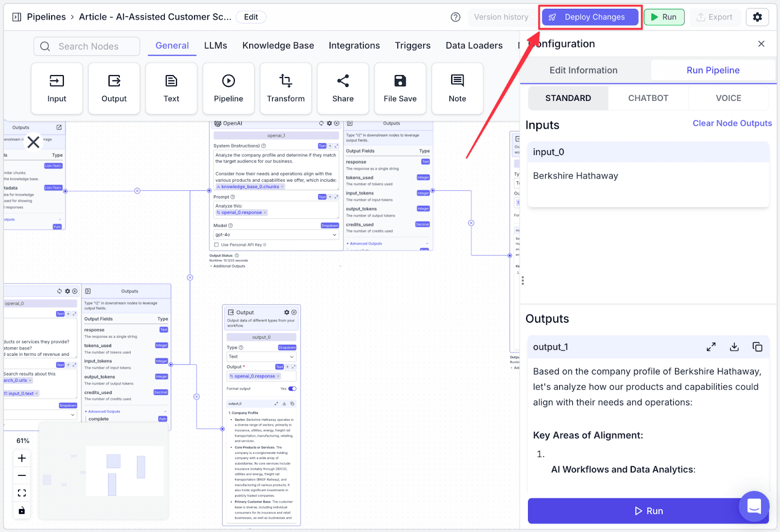
Task: Click Clear Node Outputs link
Action: [x=732, y=123]
